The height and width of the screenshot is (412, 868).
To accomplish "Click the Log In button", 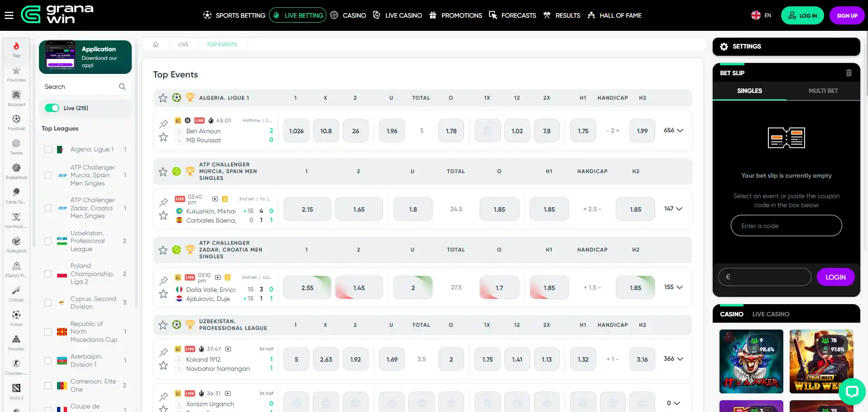I will 802,15.
